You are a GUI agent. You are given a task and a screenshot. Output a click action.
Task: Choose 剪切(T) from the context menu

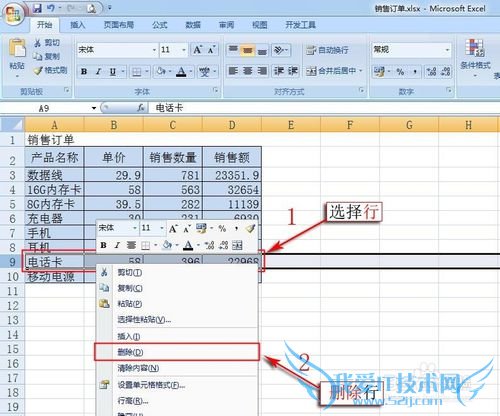(177, 273)
